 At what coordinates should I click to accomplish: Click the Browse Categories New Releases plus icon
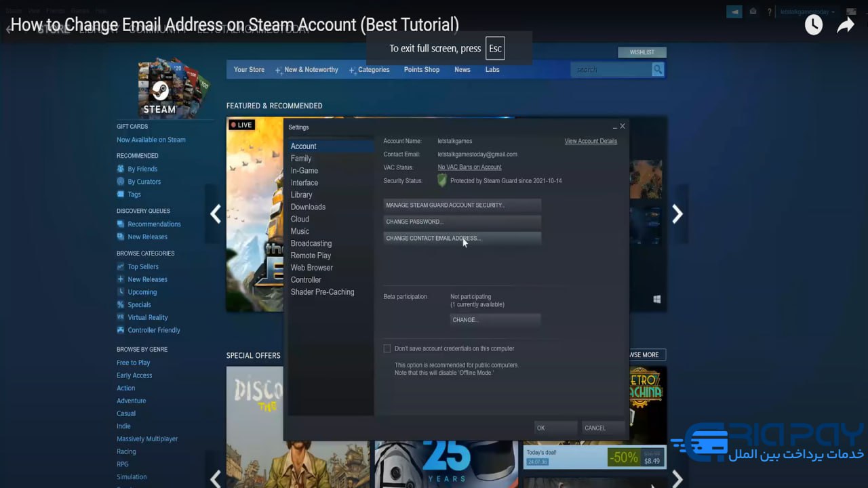(x=121, y=279)
